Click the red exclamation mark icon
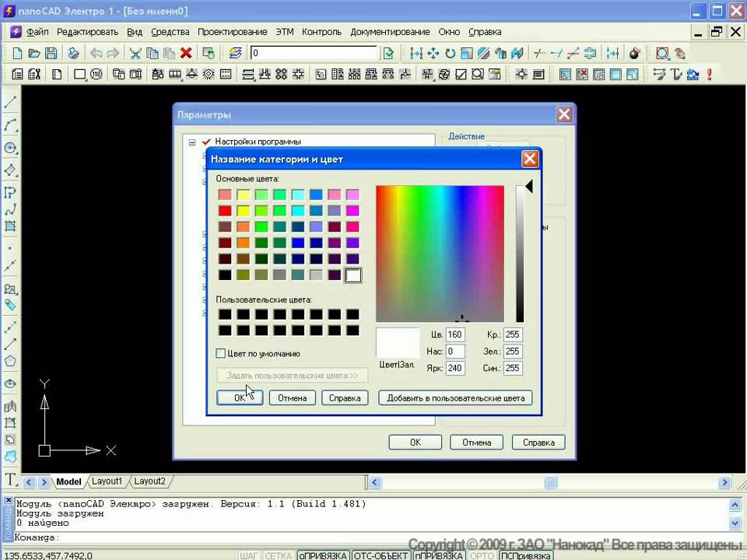 pos(710,75)
